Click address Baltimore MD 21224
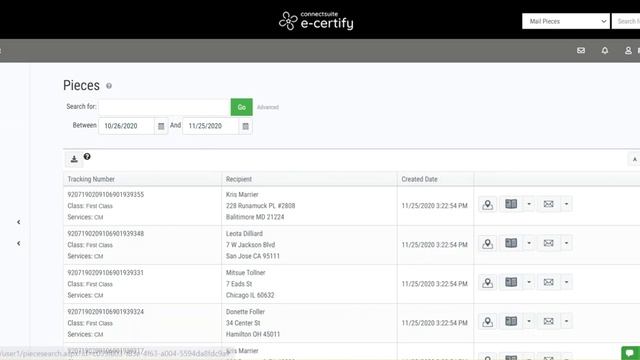Screen dimensions: 640x360 tap(255, 217)
